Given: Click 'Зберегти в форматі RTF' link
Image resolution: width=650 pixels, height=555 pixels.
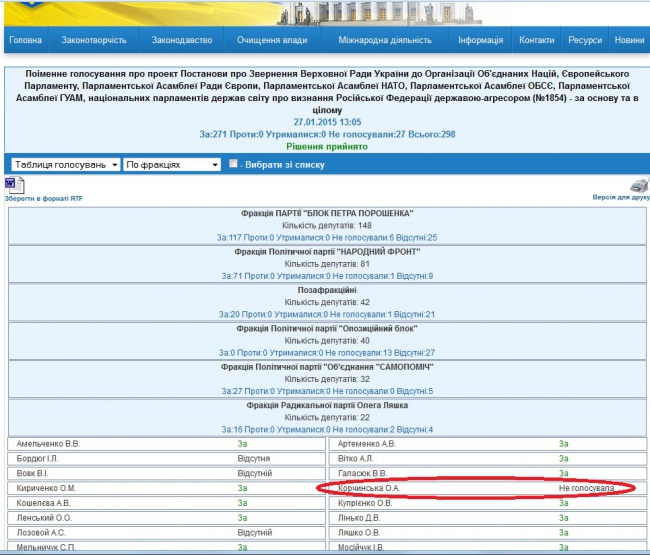Looking at the screenshot, I should (x=44, y=199).
